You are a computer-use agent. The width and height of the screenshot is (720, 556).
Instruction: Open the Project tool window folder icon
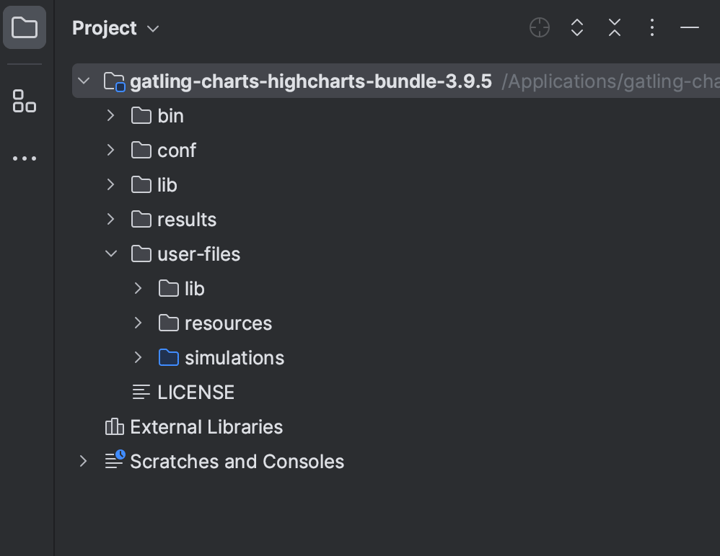tap(24, 28)
